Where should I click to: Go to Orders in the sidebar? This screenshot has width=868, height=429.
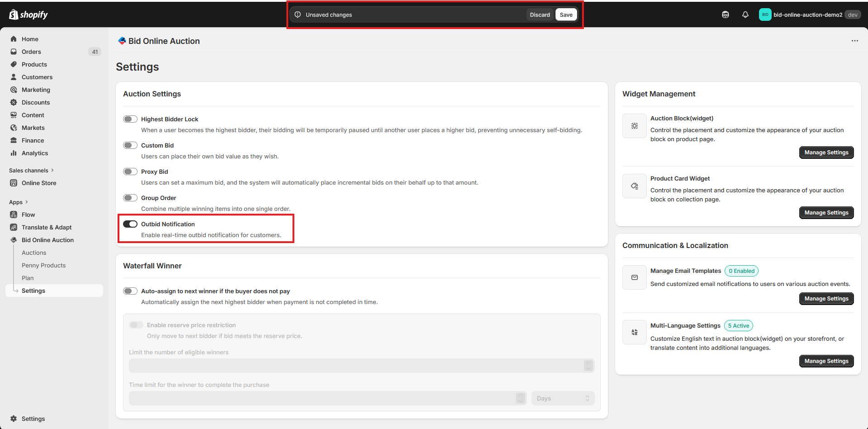coord(31,52)
